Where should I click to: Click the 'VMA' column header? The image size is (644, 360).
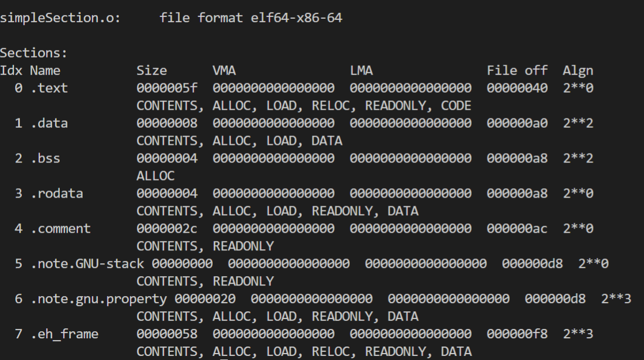click(224, 71)
